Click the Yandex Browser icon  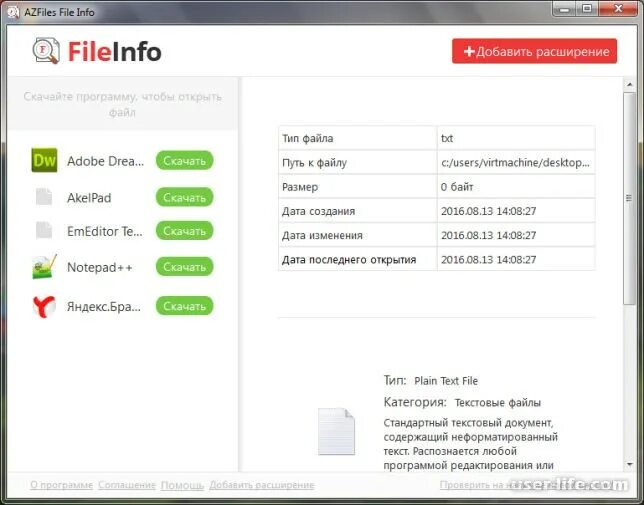coord(44,306)
